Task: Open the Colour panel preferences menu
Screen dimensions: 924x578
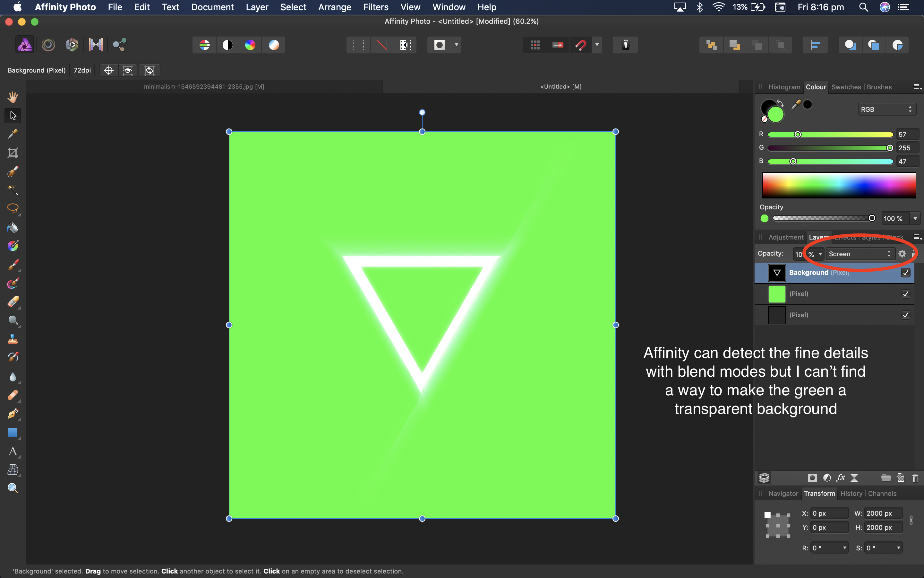Action: point(917,87)
